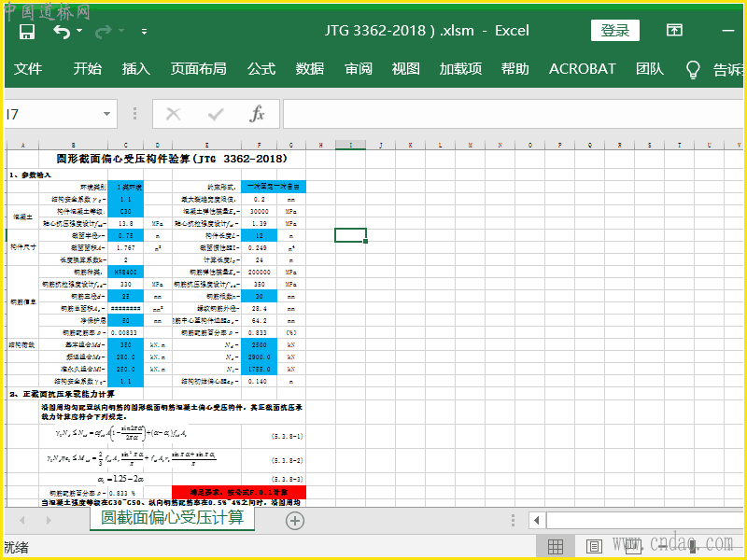Image resolution: width=747 pixels, height=560 pixels.
Task: Open the ACROBAT ribbon tab
Action: coord(582,69)
